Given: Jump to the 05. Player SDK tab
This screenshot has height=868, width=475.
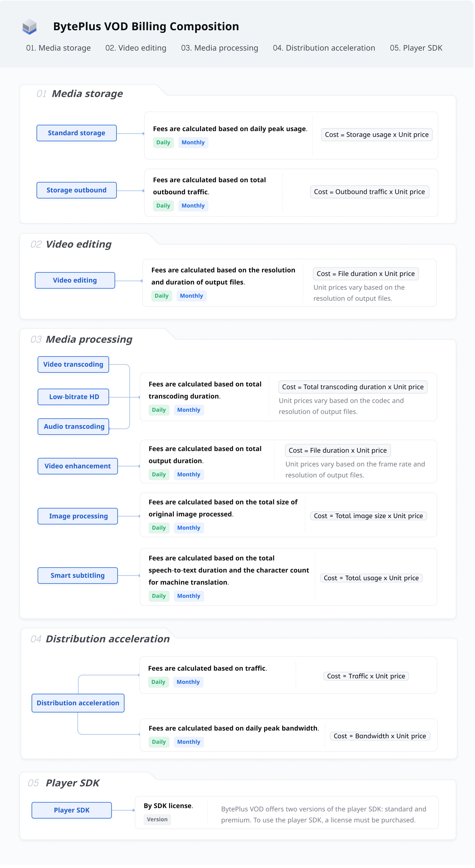Looking at the screenshot, I should 416,48.
